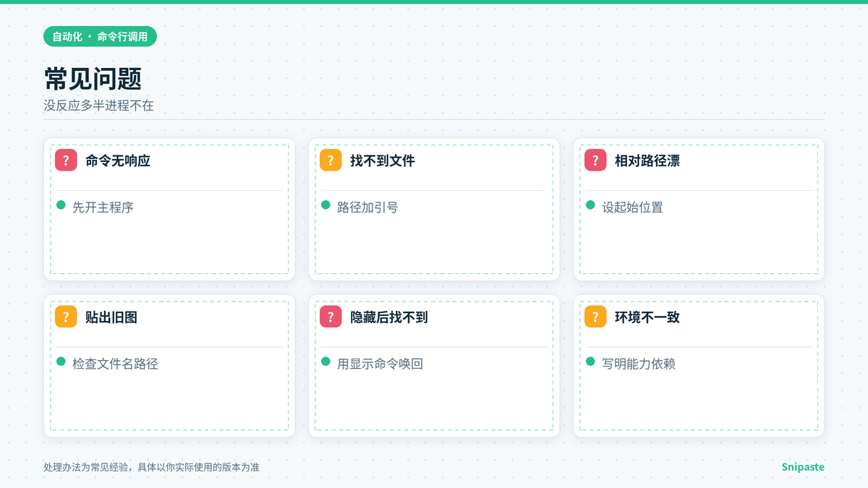Viewport: 868px width, 488px height.
Task: Click the orange question icon beside 环境不一致
Action: pos(595,317)
